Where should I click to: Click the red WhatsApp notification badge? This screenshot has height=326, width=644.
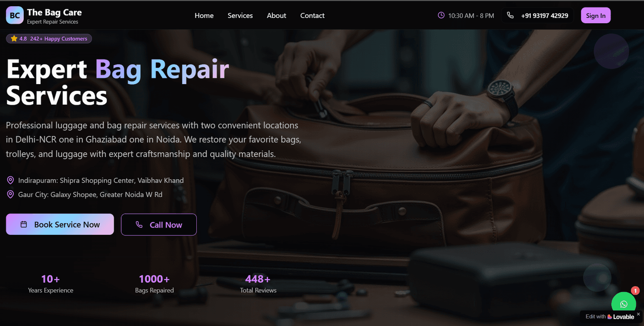(x=635, y=291)
